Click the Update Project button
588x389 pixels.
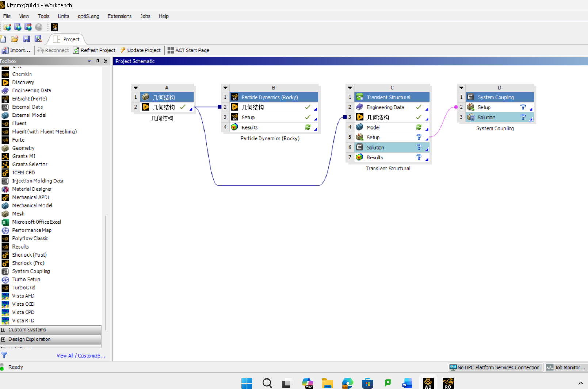(x=140, y=50)
